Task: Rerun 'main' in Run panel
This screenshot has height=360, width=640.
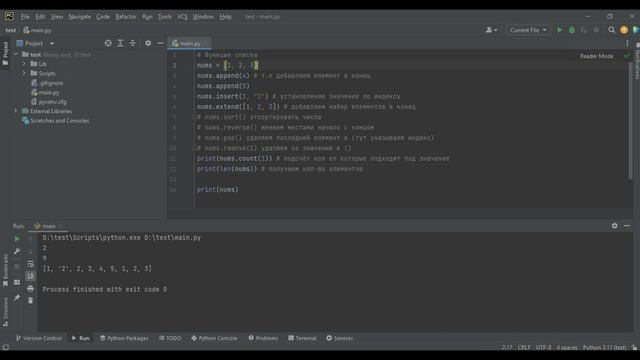Action: [17, 238]
